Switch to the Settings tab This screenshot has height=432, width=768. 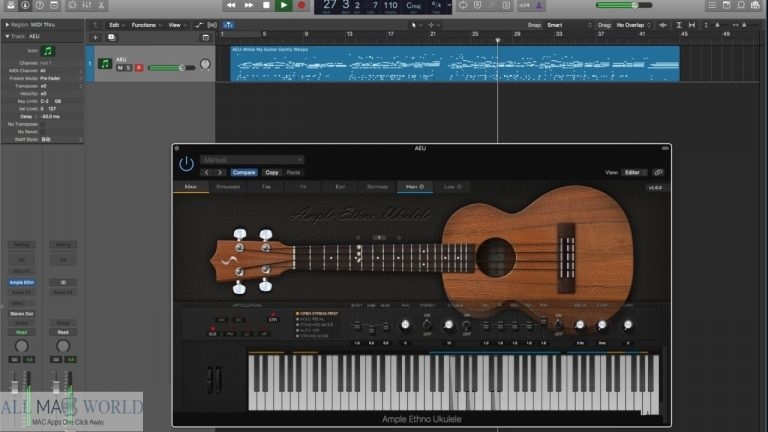point(377,187)
